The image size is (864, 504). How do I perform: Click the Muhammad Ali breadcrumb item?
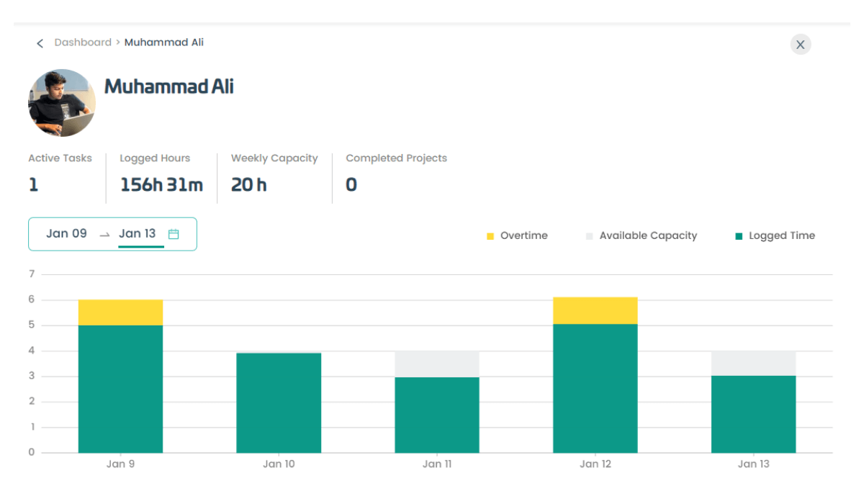tap(164, 42)
